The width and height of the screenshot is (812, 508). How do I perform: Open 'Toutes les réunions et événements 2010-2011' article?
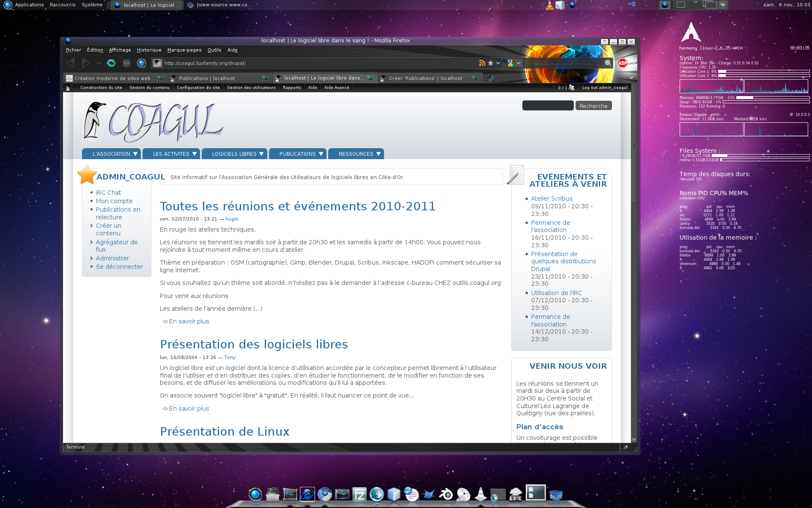point(297,206)
